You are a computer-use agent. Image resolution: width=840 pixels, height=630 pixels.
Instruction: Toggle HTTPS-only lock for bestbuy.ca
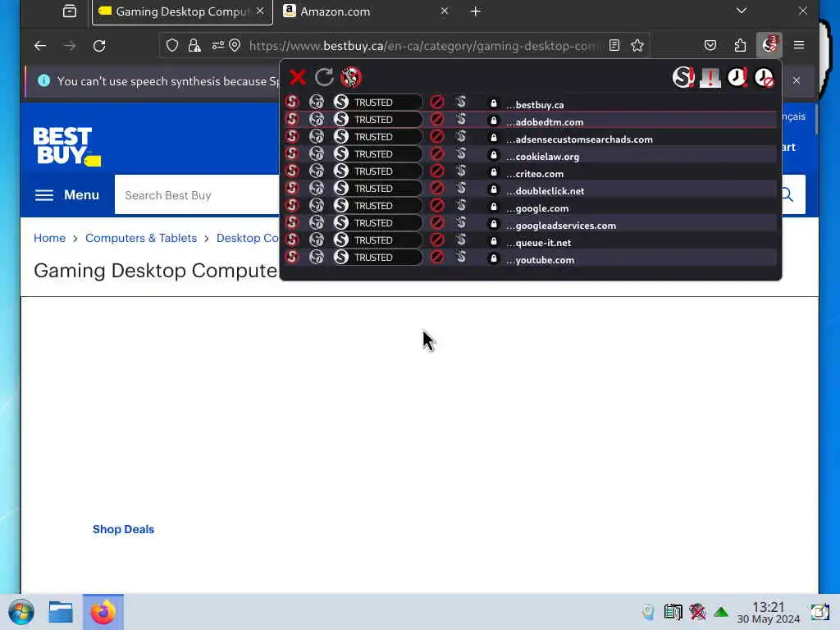pos(493,103)
